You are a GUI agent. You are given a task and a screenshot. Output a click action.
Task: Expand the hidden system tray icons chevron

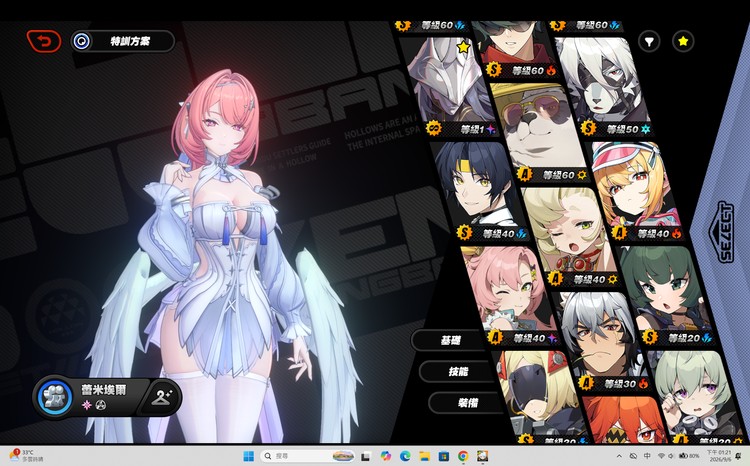pyautogui.click(x=619, y=456)
